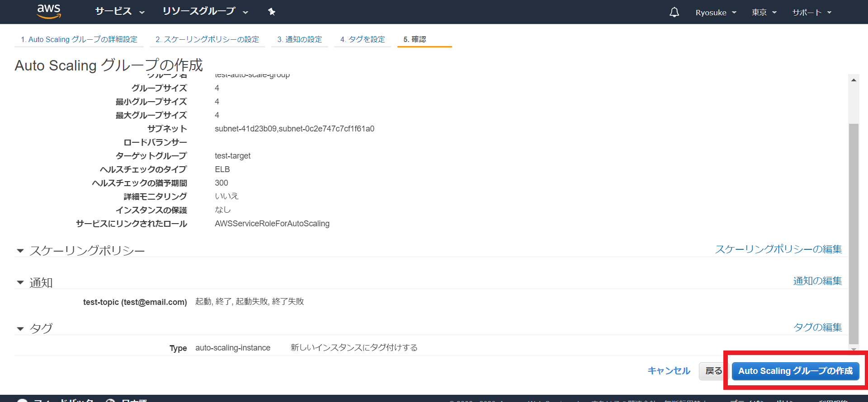This screenshot has height=402, width=868.
Task: Go to step 2 スケーリングポリシーの設定
Action: click(x=208, y=39)
